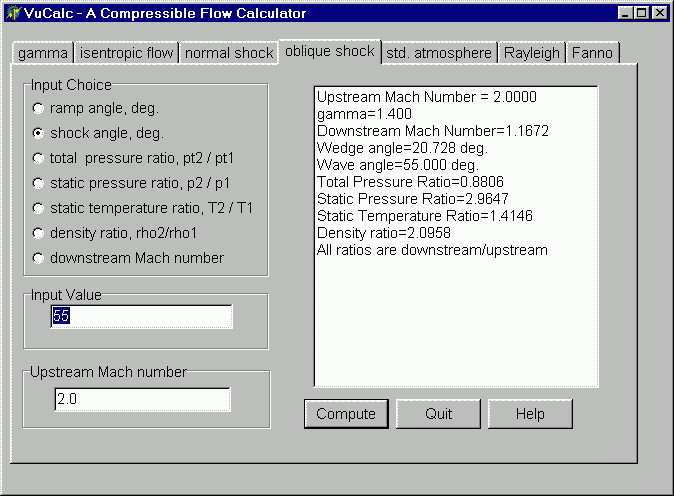Click 'Static Pressure Ratio=2.9647' result
The height and width of the screenshot is (496, 674).
413,199
